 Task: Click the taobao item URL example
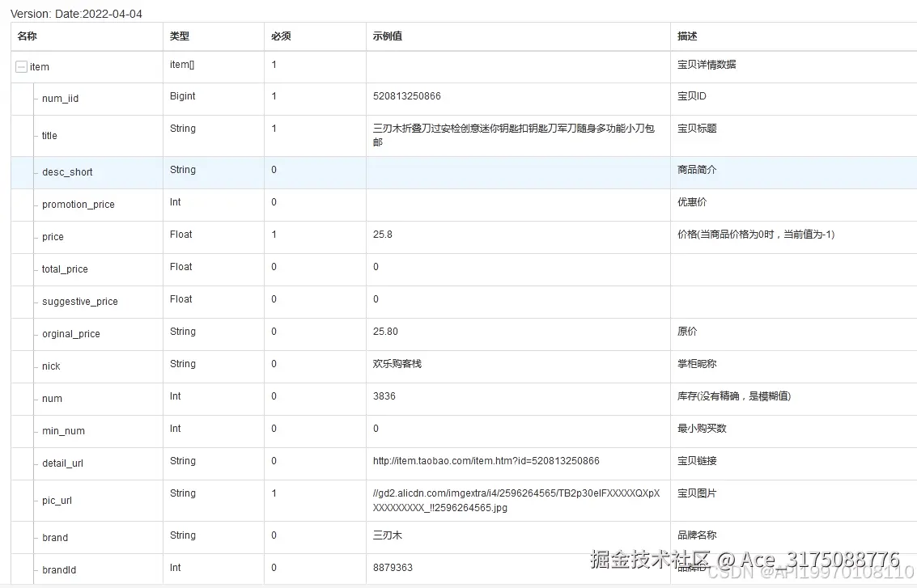tap(486, 460)
